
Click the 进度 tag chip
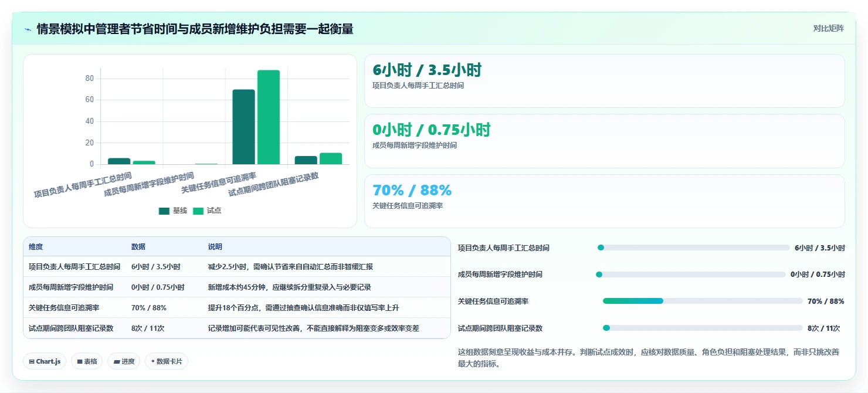[124, 361]
